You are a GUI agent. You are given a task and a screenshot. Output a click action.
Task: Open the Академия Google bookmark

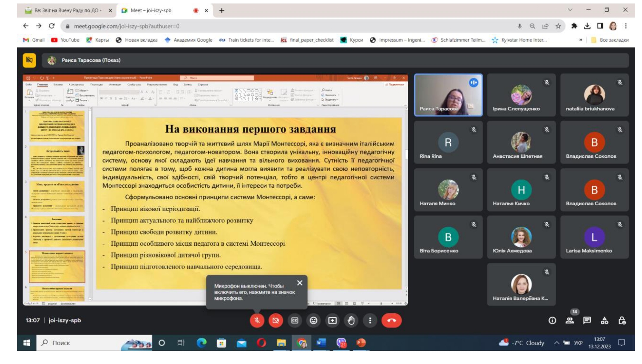[x=189, y=40]
